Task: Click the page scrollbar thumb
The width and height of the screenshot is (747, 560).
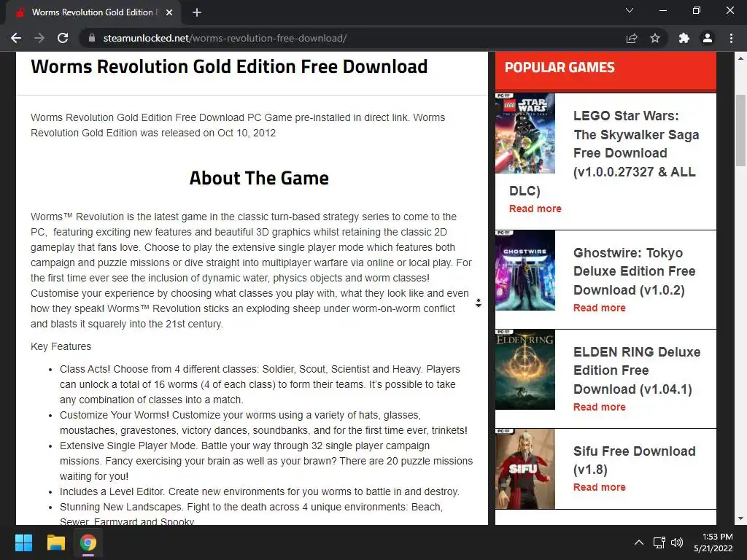Action: 740,131
